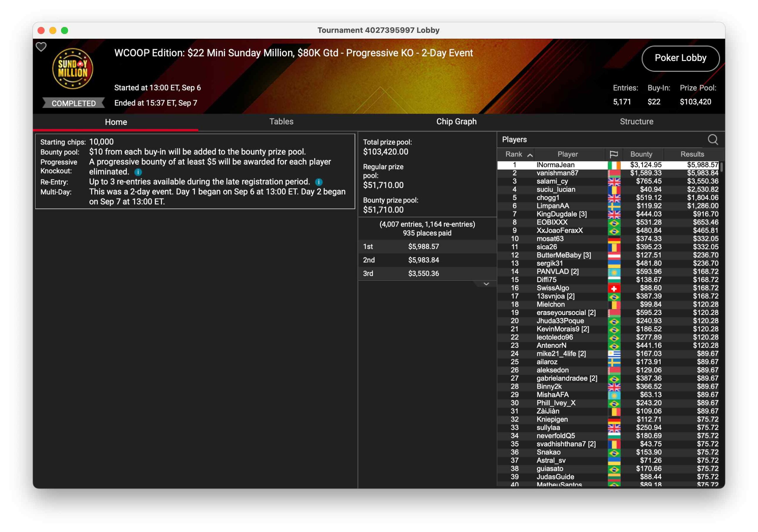Open the Structure tab

(636, 121)
